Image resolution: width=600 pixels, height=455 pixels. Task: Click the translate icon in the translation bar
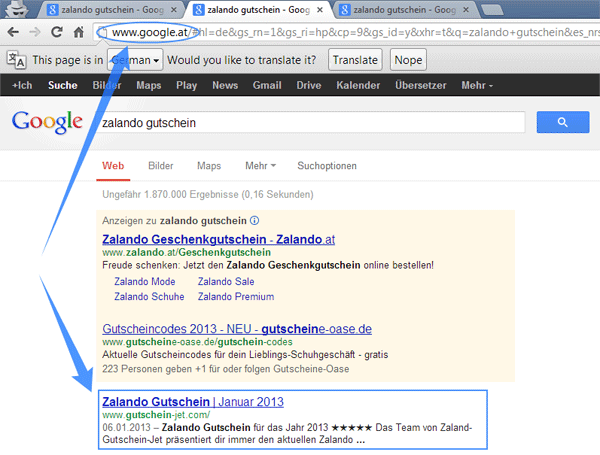[16, 60]
